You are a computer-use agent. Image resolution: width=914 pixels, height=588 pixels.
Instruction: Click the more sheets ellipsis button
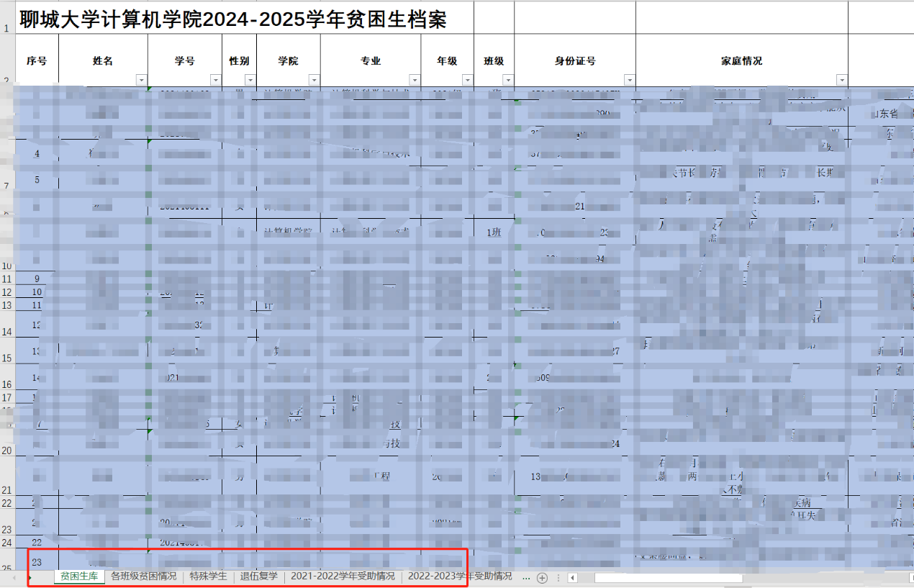pyautogui.click(x=525, y=577)
